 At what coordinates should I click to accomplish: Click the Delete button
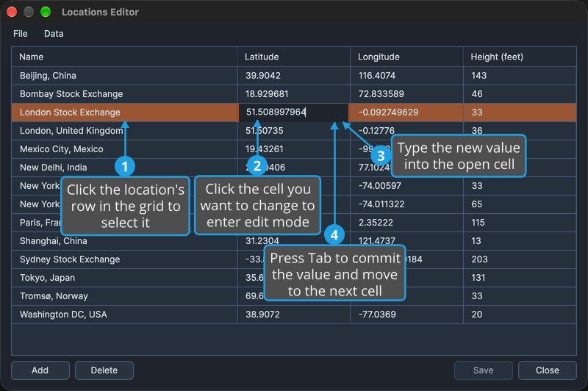(x=104, y=370)
